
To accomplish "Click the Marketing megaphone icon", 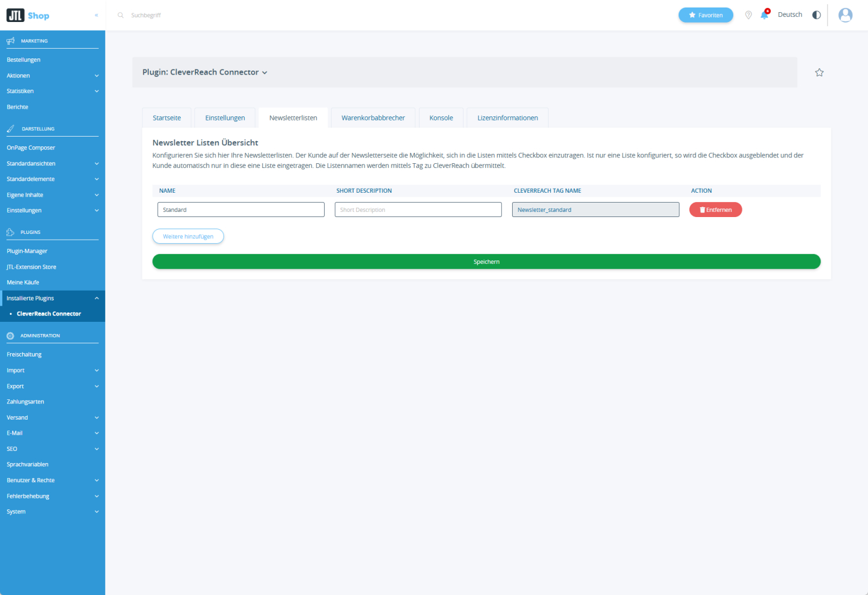I will click(x=10, y=41).
